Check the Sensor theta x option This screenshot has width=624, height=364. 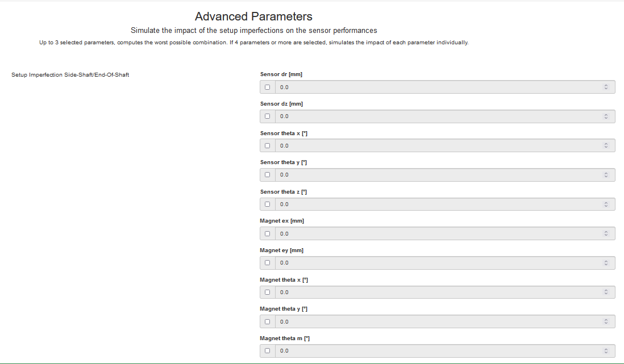coord(268,145)
